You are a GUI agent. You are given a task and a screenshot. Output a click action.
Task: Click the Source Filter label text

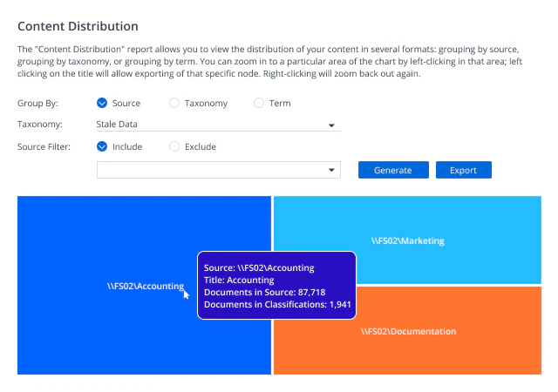[44, 147]
